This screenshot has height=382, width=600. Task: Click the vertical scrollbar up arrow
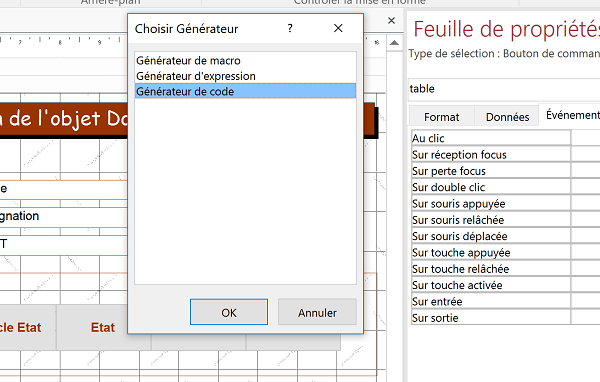(x=395, y=43)
